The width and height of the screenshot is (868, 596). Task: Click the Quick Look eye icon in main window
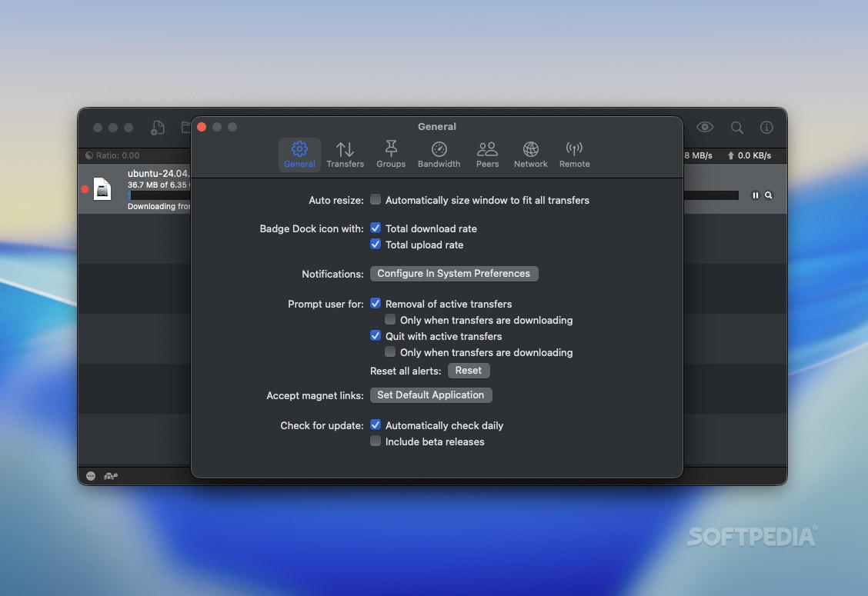click(x=705, y=128)
